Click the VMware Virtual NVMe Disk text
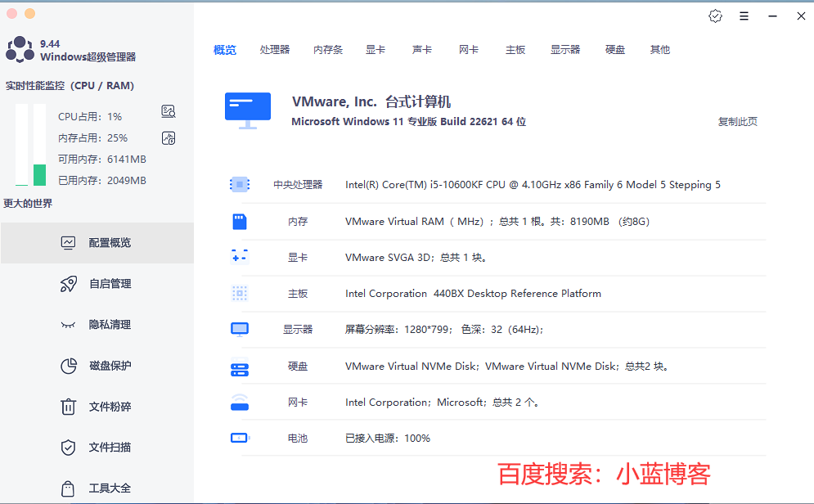Screen dimensions: 814x504 click(x=506, y=367)
